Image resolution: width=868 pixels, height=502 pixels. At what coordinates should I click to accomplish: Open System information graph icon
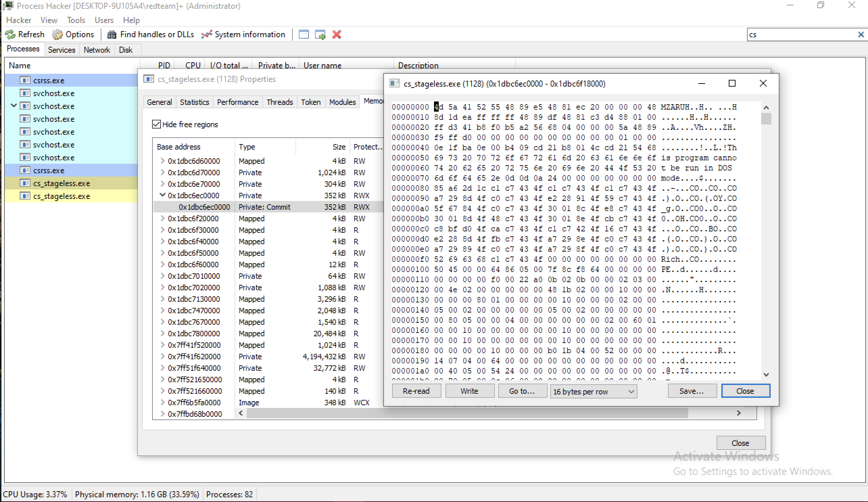206,35
